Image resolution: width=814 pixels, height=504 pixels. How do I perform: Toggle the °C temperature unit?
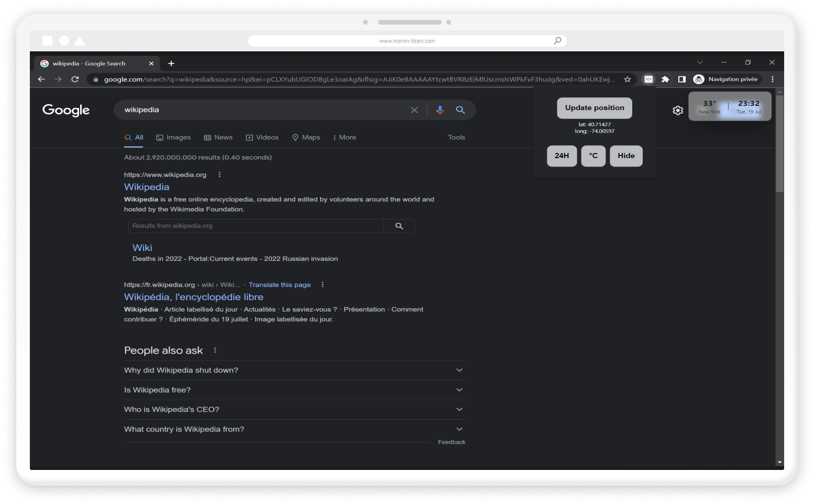tap(593, 156)
